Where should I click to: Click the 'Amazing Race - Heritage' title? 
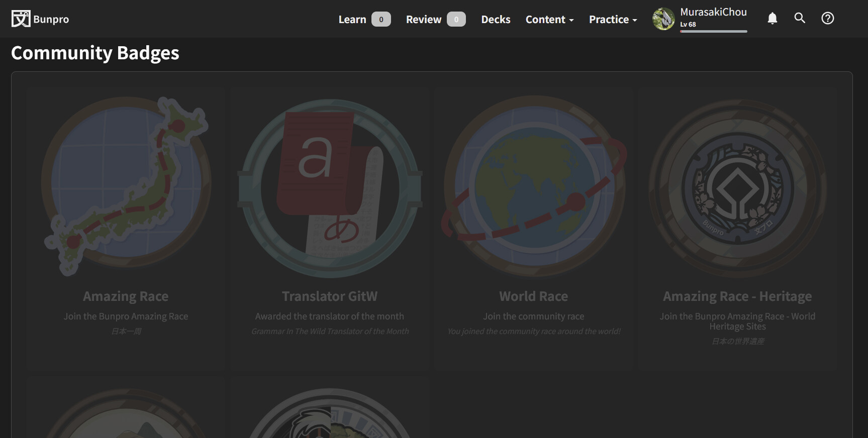click(x=737, y=296)
